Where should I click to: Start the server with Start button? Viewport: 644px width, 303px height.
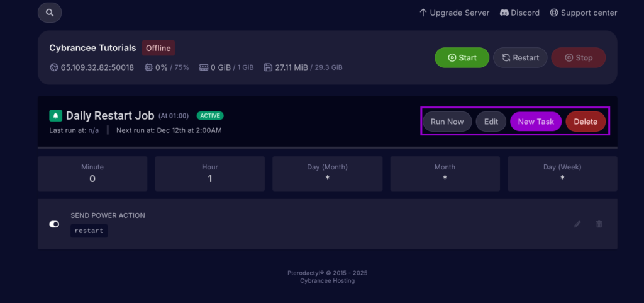[x=462, y=57]
